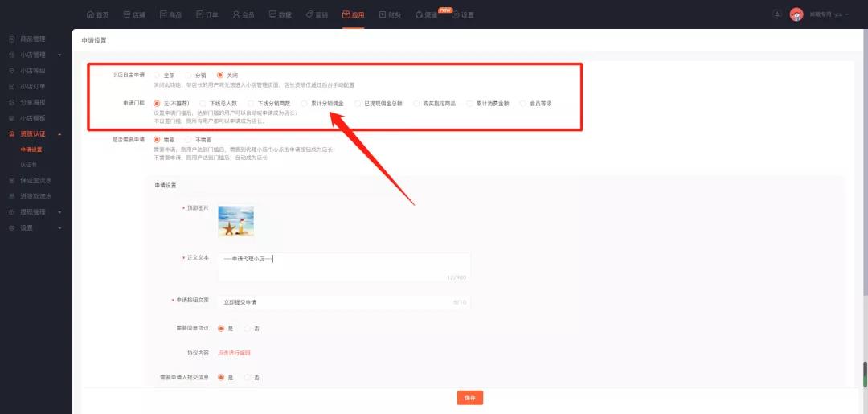Open the 商品 top menu
This screenshot has width=868, height=414.
[x=170, y=15]
